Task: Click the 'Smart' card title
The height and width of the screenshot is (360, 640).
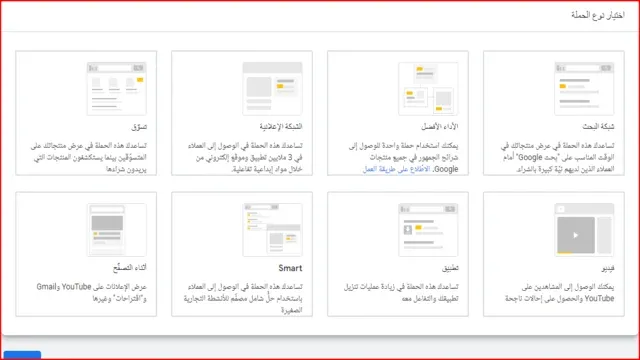Action: click(290, 268)
